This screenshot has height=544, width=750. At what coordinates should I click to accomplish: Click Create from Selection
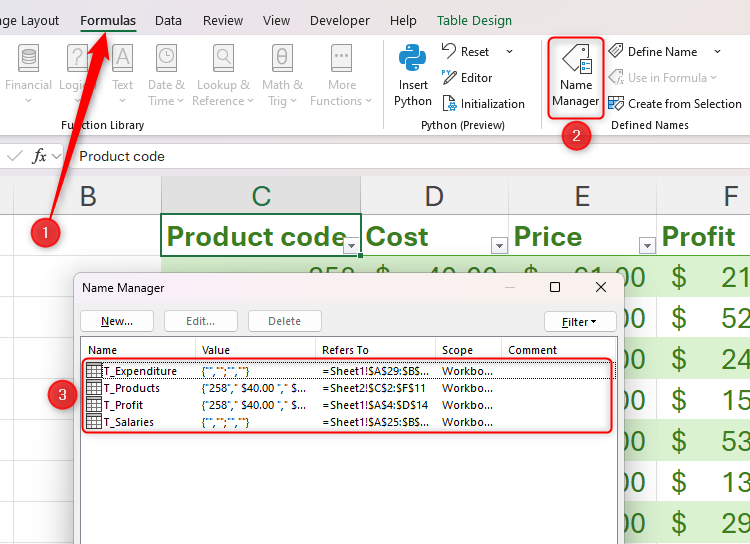click(674, 104)
